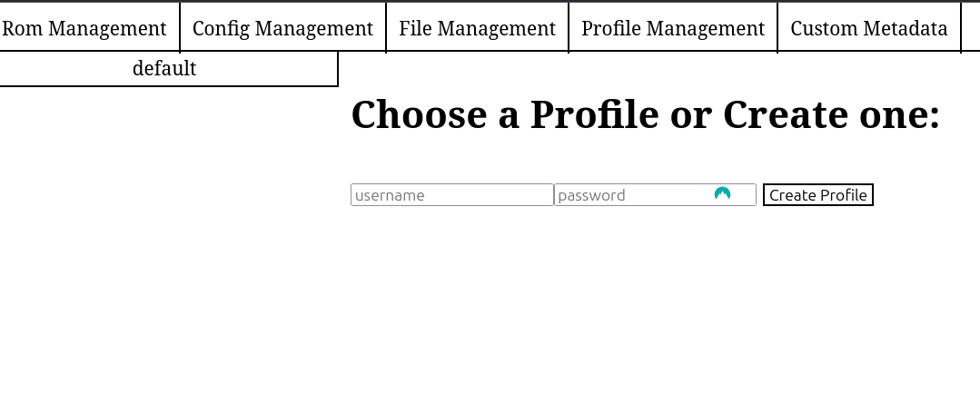Open the Custom Metadata tab
This screenshot has width=980, height=394.
click(869, 28)
